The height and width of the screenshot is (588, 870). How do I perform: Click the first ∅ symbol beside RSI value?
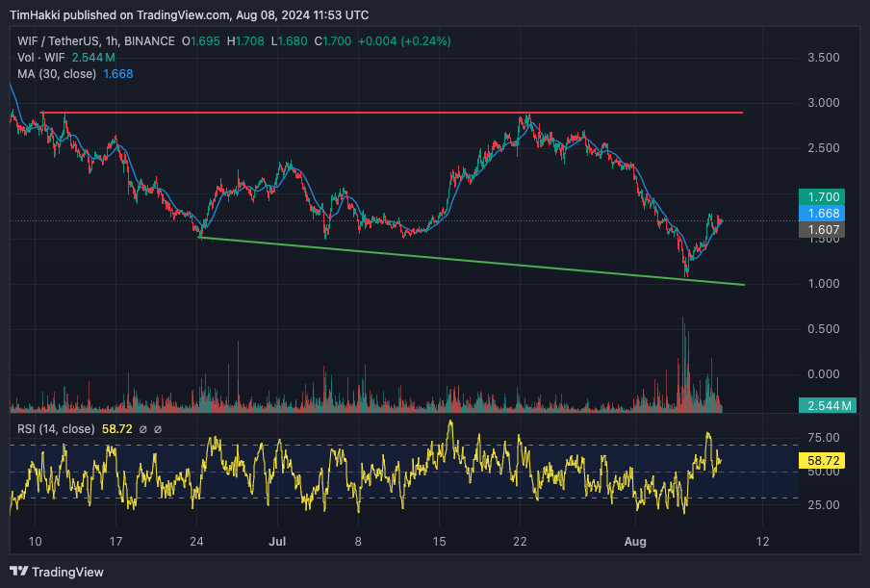tap(142, 429)
